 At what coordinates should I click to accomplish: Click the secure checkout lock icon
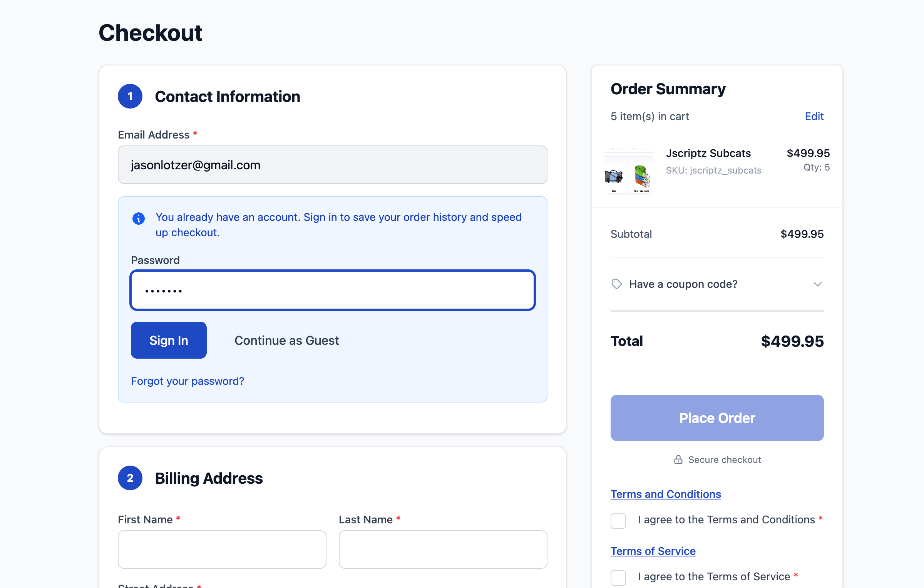(678, 459)
